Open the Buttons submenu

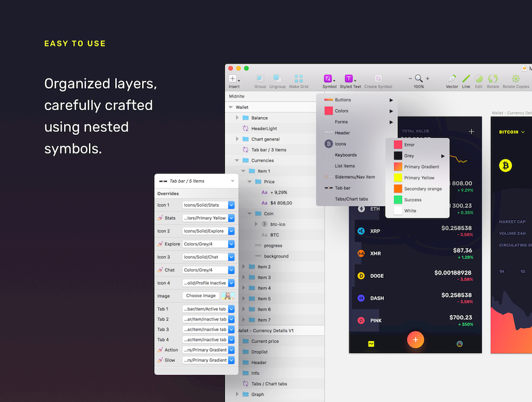(356, 100)
